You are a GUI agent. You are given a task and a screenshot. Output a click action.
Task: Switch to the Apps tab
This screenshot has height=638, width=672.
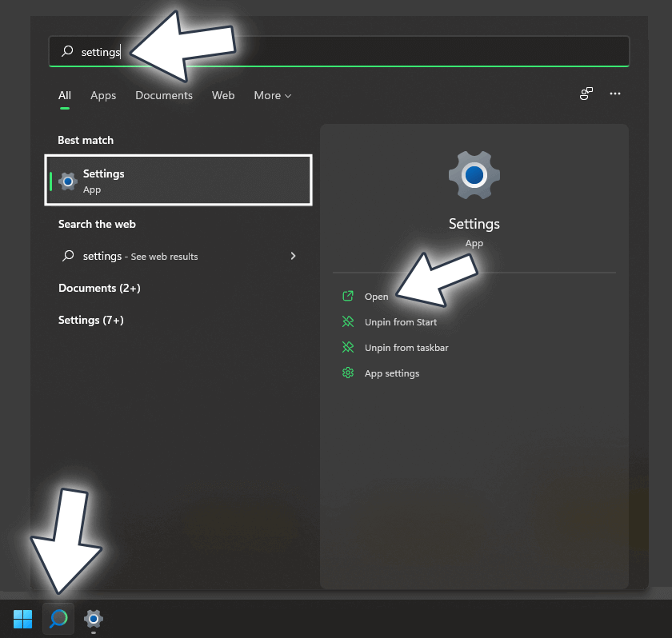pyautogui.click(x=103, y=95)
